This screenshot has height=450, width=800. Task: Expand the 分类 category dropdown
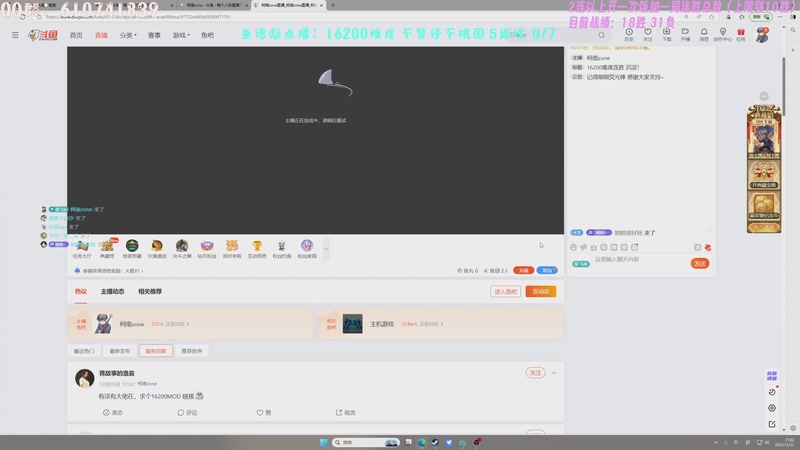point(128,35)
